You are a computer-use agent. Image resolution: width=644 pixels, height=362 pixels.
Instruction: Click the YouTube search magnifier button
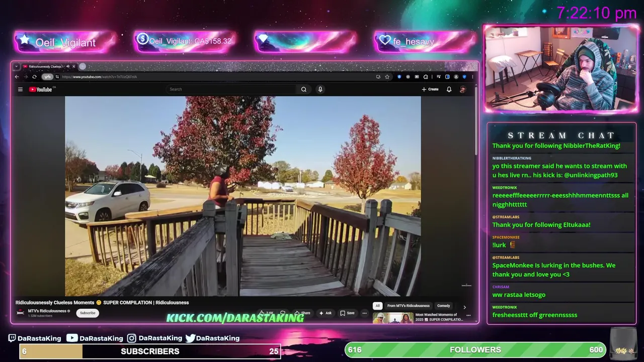(x=304, y=89)
